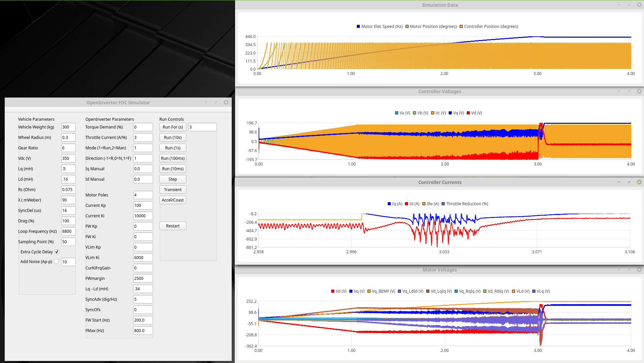Maximize the Simulation Data window
This screenshot has width=644, height=363.
pyautogui.click(x=629, y=5)
